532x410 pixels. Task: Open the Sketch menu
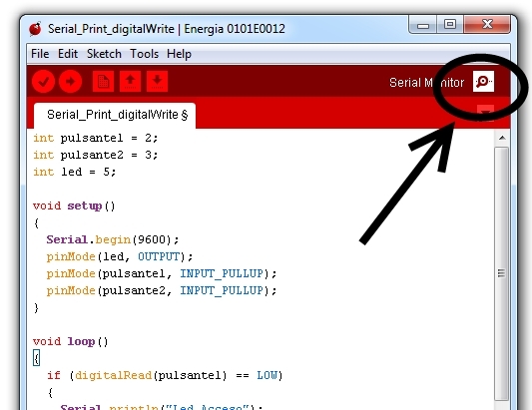[104, 54]
